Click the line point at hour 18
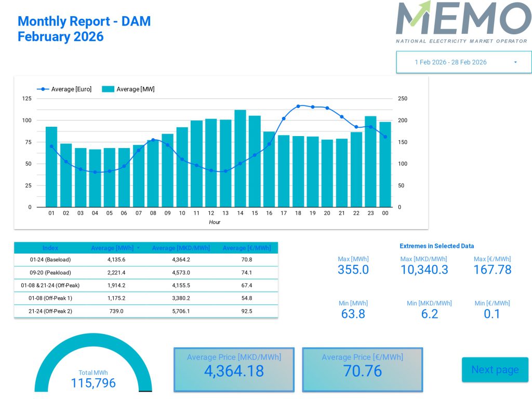 pos(298,106)
